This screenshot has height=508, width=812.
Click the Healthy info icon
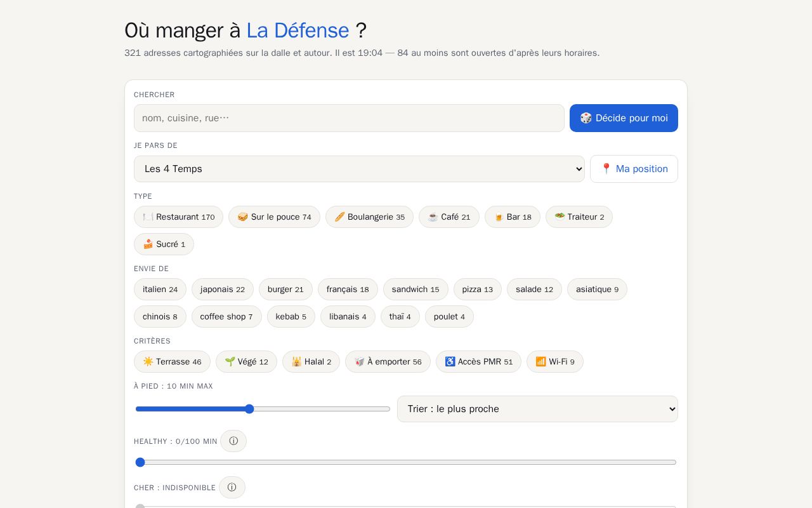233,441
